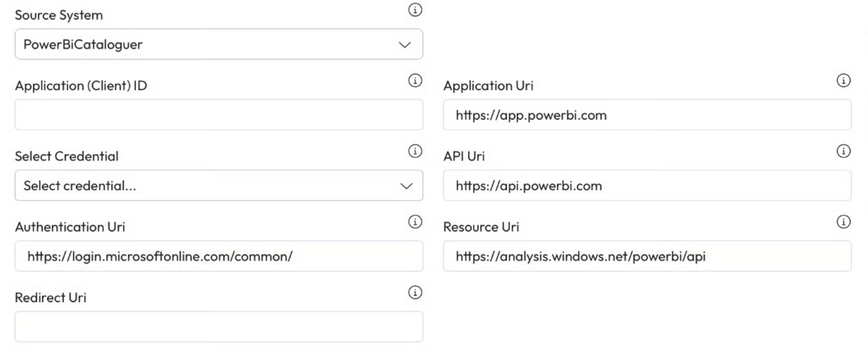Screen dimensions: 868x352
Task: Click into the Application Uri field
Action: [647, 115]
